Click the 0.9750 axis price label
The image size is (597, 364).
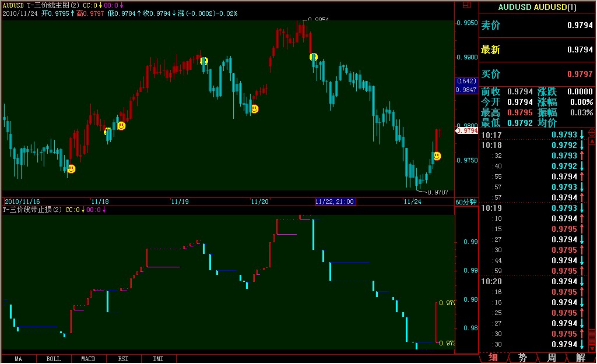[x=467, y=160]
